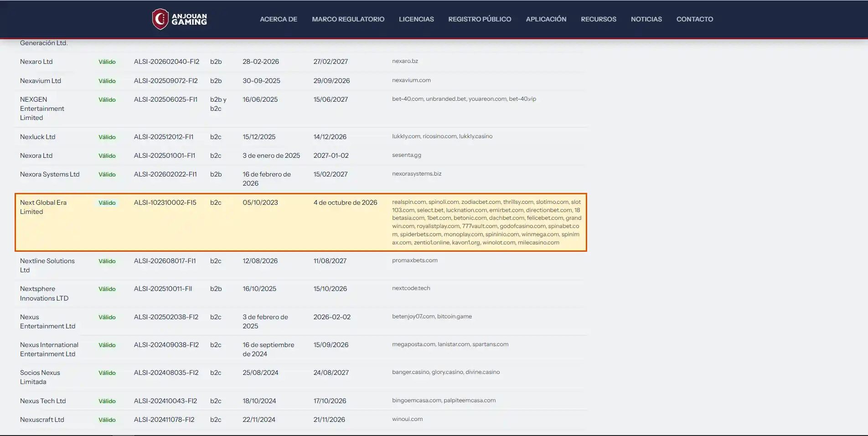This screenshot has height=436, width=868.
Task: Select the Nexluck Ltd company name
Action: pyautogui.click(x=37, y=137)
